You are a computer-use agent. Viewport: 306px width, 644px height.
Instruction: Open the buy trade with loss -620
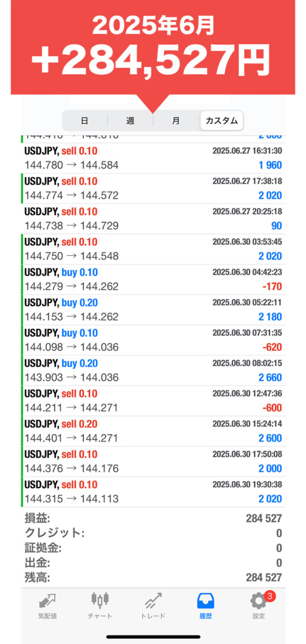[153, 340]
